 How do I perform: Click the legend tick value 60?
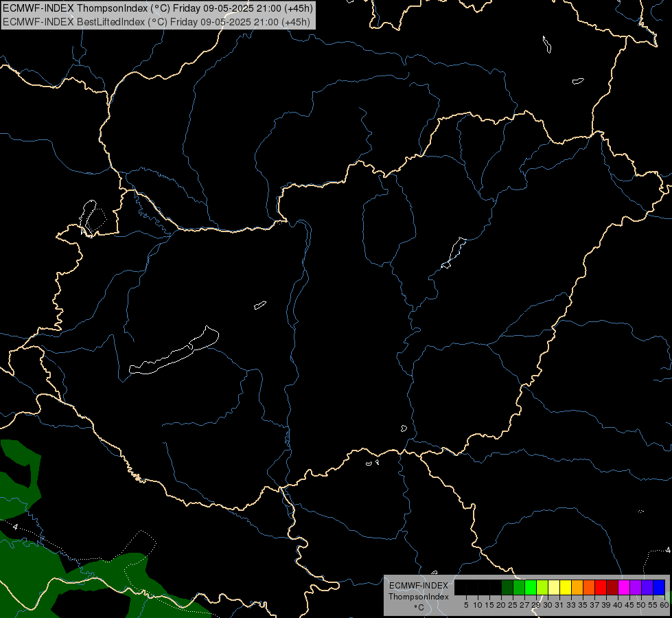point(664,605)
